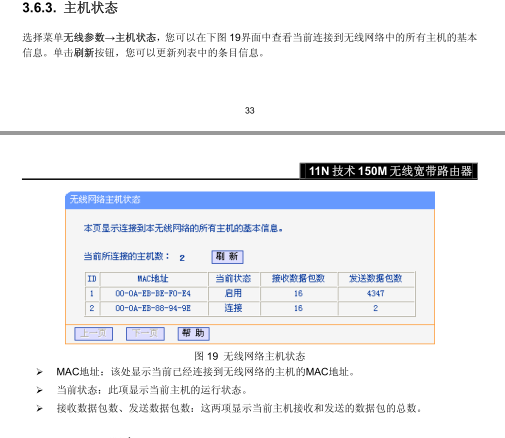The height and width of the screenshot is (438, 505).
Task: Click the 图 19 无线网络主机状态 caption
Action: pos(250,356)
